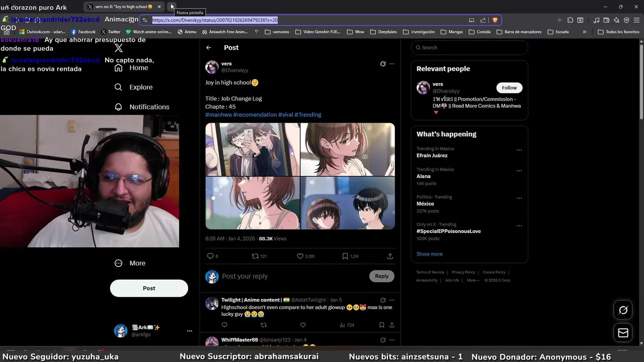Click Show more under What's happening

coord(430,254)
